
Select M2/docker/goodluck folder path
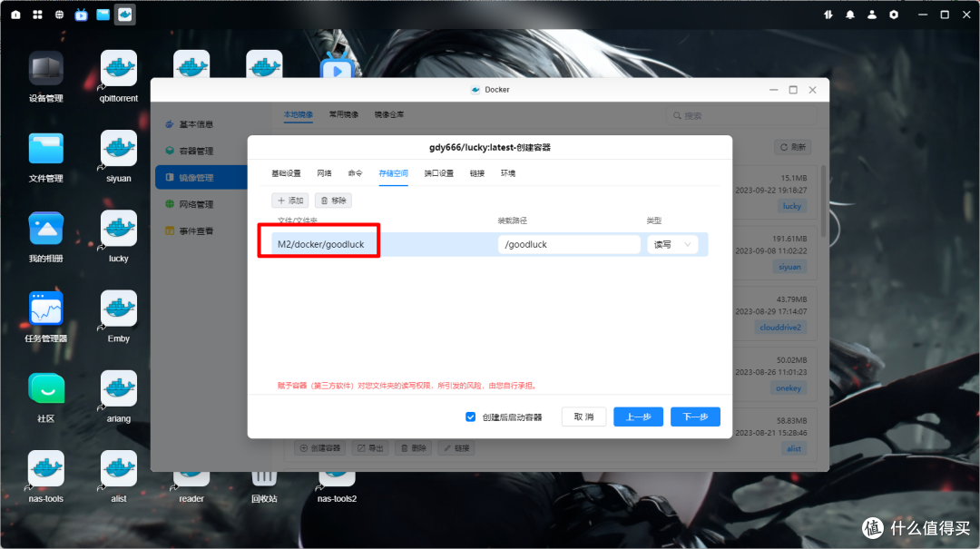320,244
